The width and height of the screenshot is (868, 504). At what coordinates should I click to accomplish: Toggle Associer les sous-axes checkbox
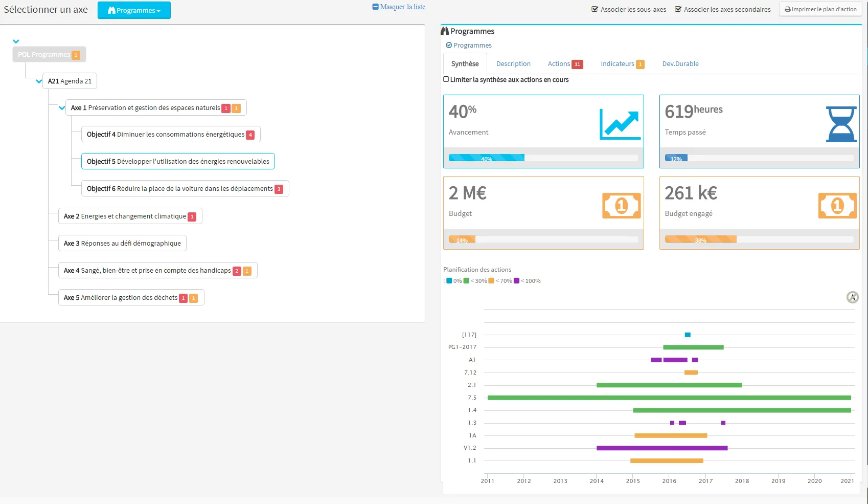click(595, 9)
